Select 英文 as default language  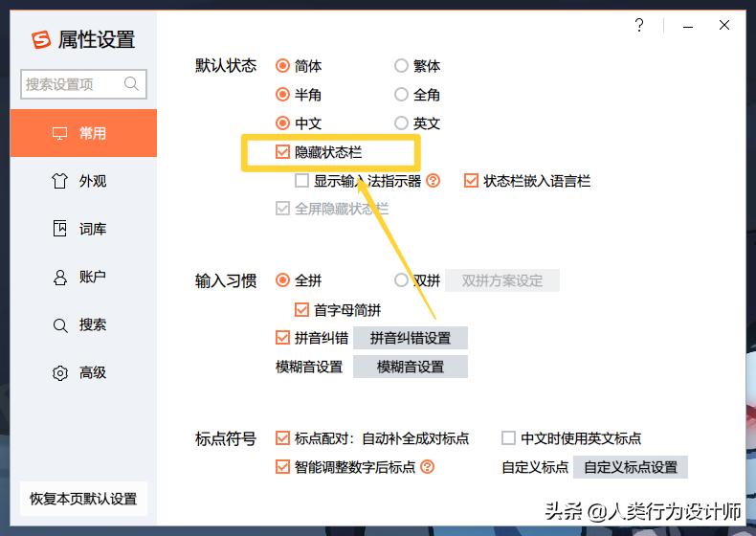coord(401,123)
